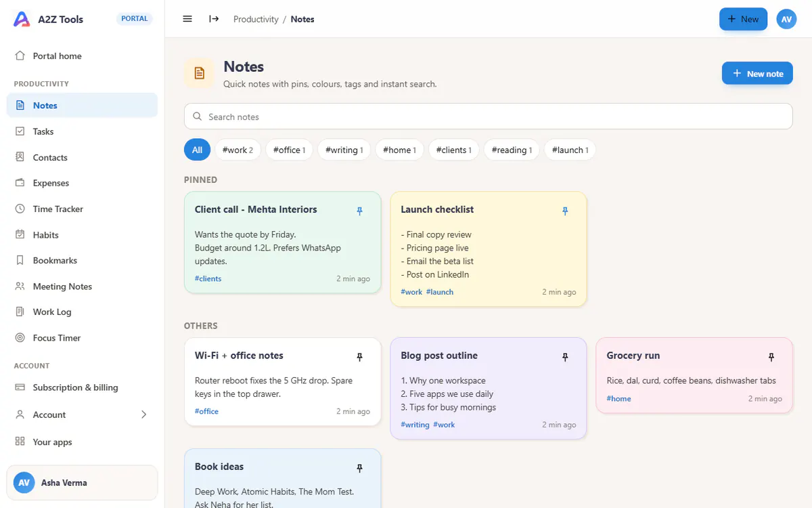812x508 pixels.
Task: Open Portal home from sidebar
Action: point(82,56)
